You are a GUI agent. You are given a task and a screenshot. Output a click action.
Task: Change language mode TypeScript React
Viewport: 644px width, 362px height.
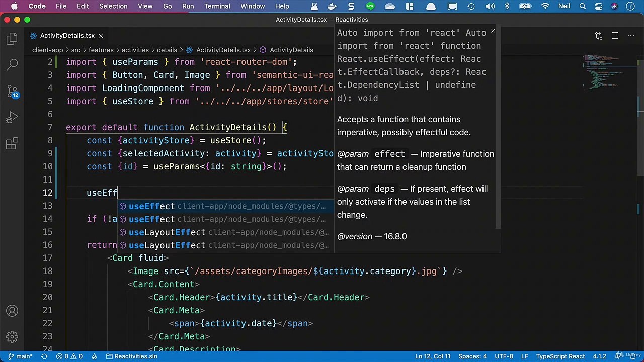point(559,356)
